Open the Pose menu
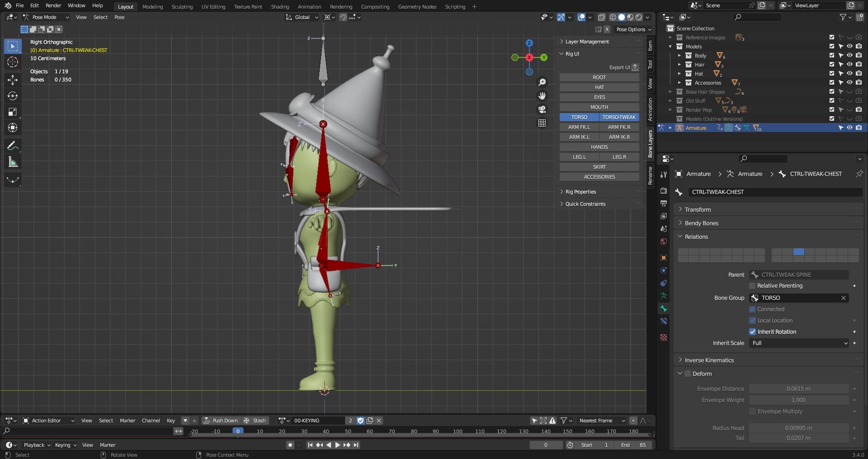868x459 pixels. click(x=119, y=17)
